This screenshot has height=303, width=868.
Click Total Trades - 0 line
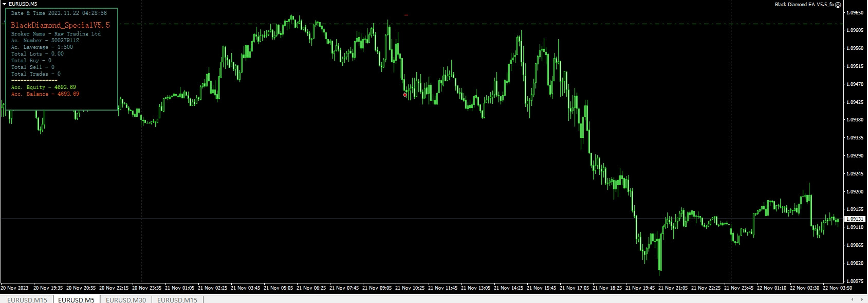36,74
